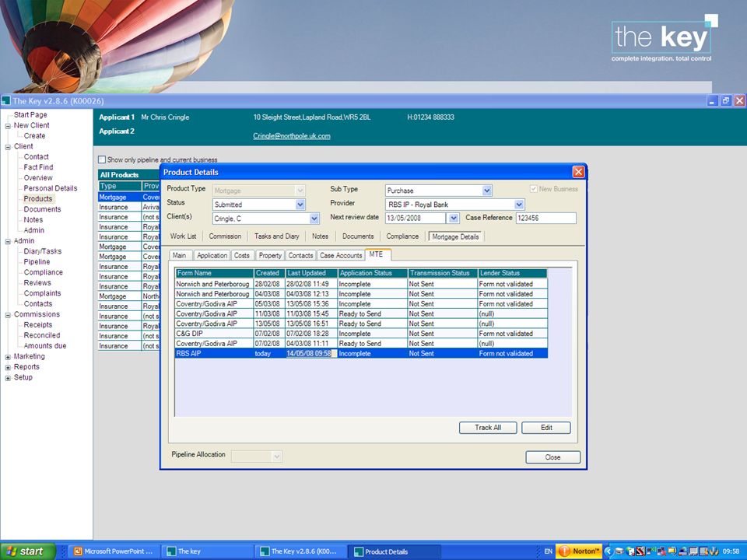
Task: Expand the Marketing tree node
Action: click(8, 357)
